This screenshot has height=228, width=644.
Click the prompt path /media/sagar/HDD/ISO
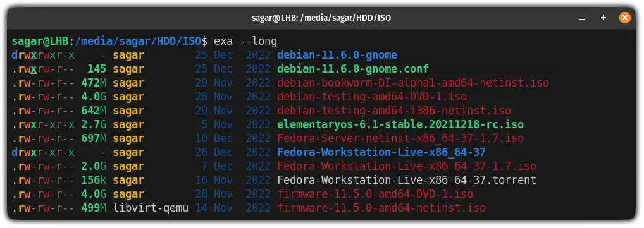tap(139, 41)
